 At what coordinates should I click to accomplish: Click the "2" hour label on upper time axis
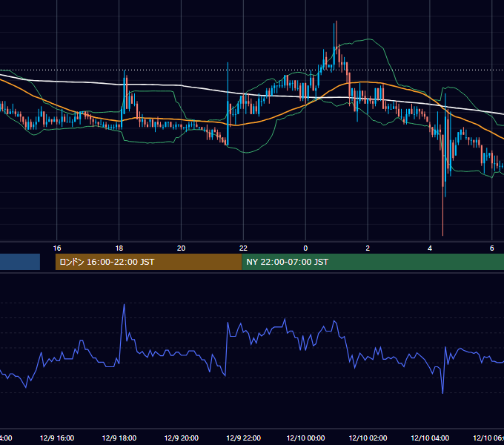pyautogui.click(x=368, y=248)
